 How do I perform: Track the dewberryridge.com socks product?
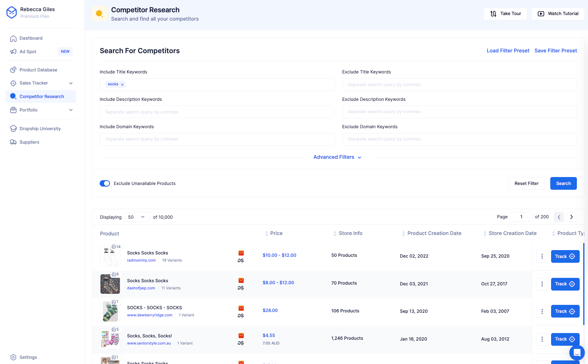click(x=565, y=311)
